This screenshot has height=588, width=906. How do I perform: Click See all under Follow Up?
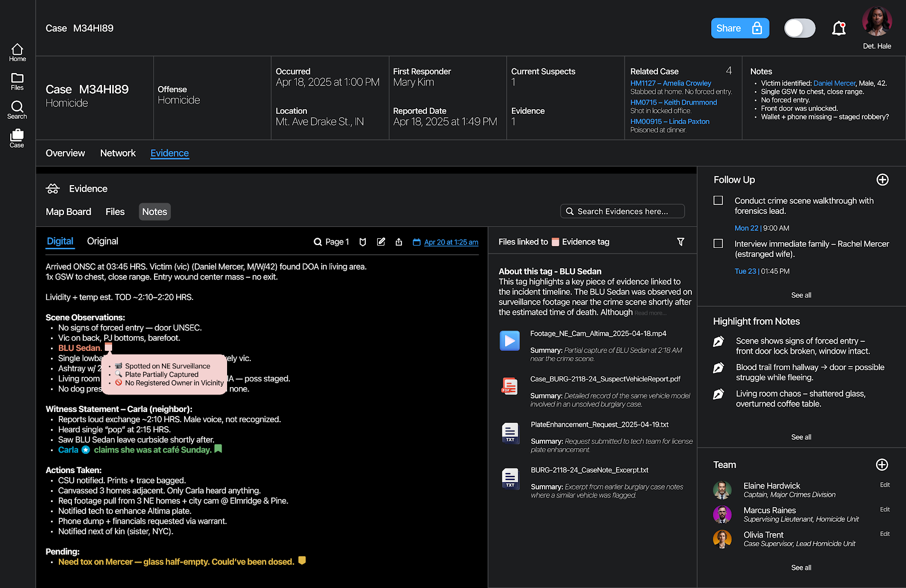[x=801, y=295]
